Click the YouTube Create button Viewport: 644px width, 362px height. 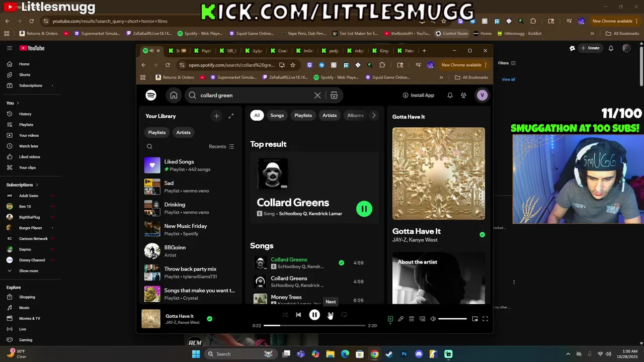[x=590, y=48]
